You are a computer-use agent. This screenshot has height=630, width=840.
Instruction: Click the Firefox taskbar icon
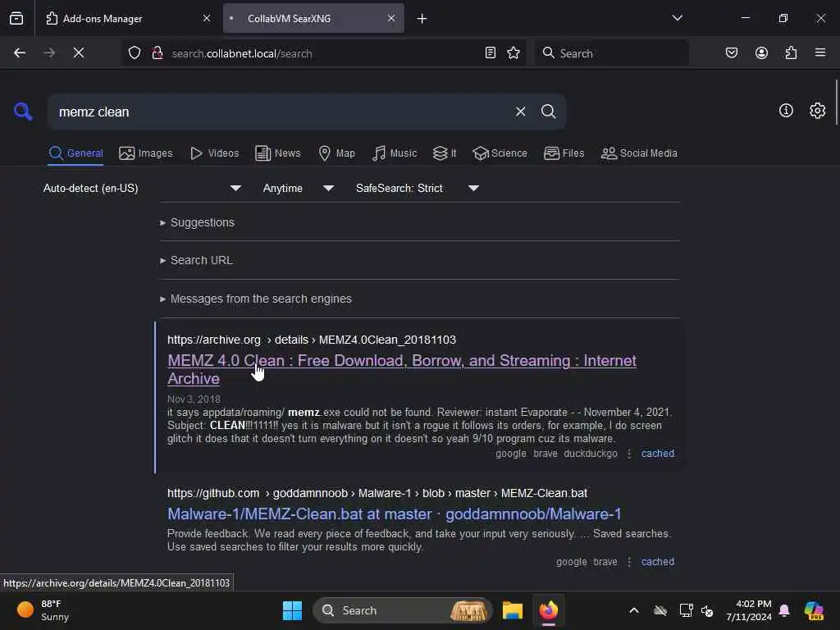pos(548,610)
